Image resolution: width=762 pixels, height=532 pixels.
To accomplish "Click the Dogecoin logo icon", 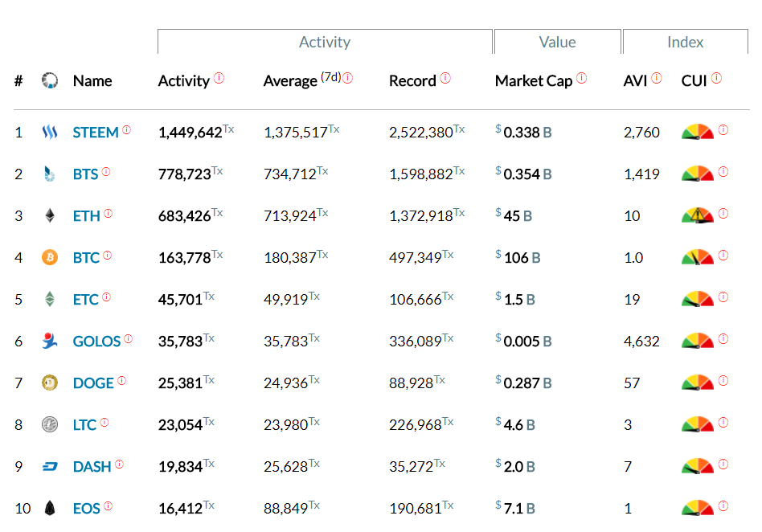I will 50,383.
